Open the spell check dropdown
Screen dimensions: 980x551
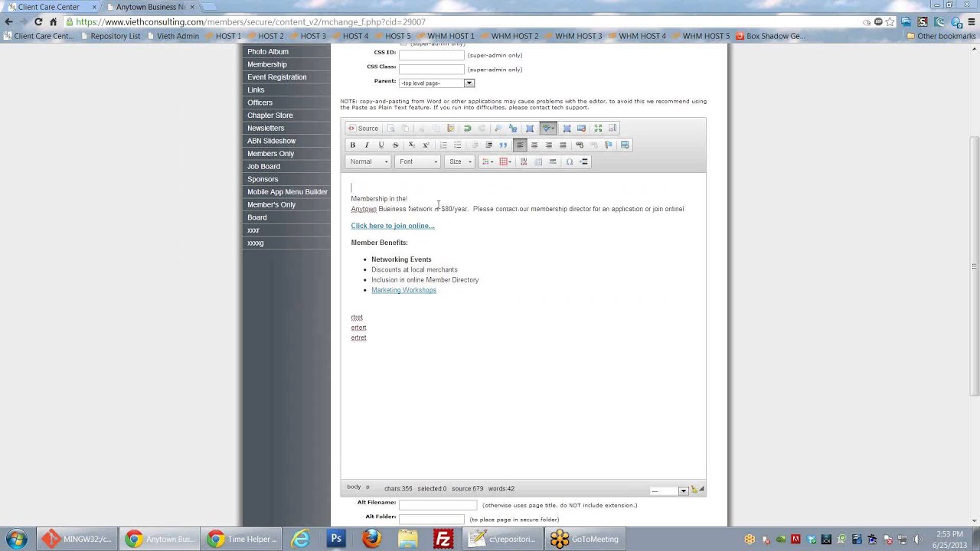548,128
